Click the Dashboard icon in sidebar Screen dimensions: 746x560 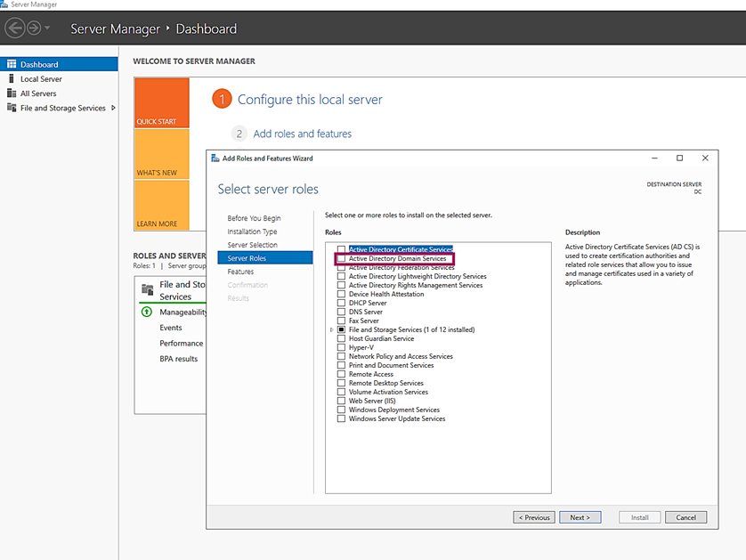click(x=12, y=64)
